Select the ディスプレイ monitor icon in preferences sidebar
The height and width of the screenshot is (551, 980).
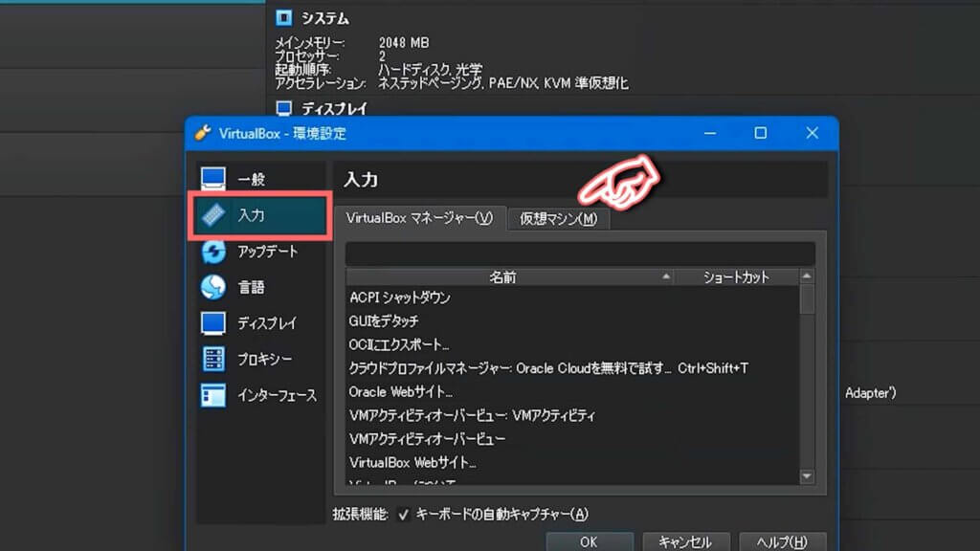[213, 323]
